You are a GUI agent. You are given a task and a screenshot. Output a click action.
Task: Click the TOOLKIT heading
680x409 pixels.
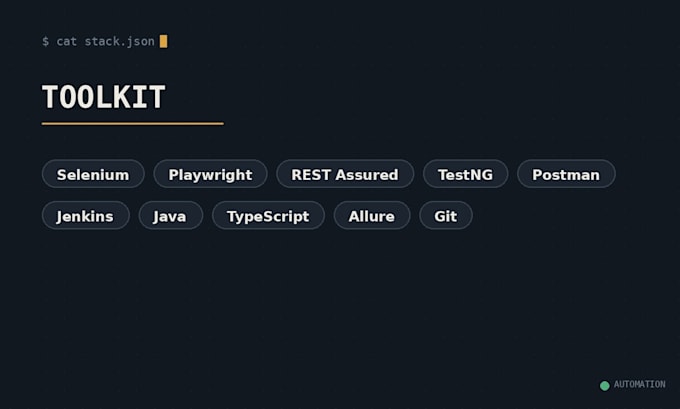(103, 97)
